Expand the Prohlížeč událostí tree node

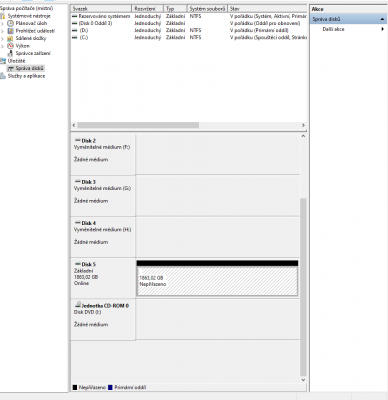pyautogui.click(x=3, y=31)
